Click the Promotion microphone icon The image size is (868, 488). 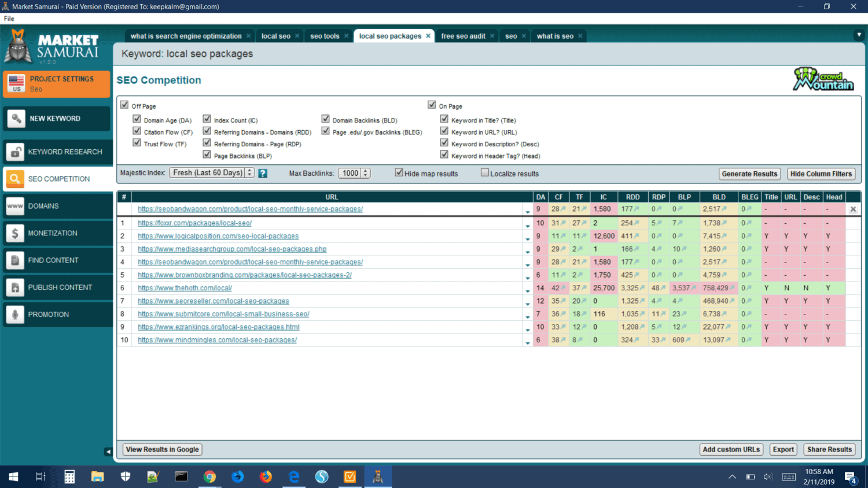(15, 315)
